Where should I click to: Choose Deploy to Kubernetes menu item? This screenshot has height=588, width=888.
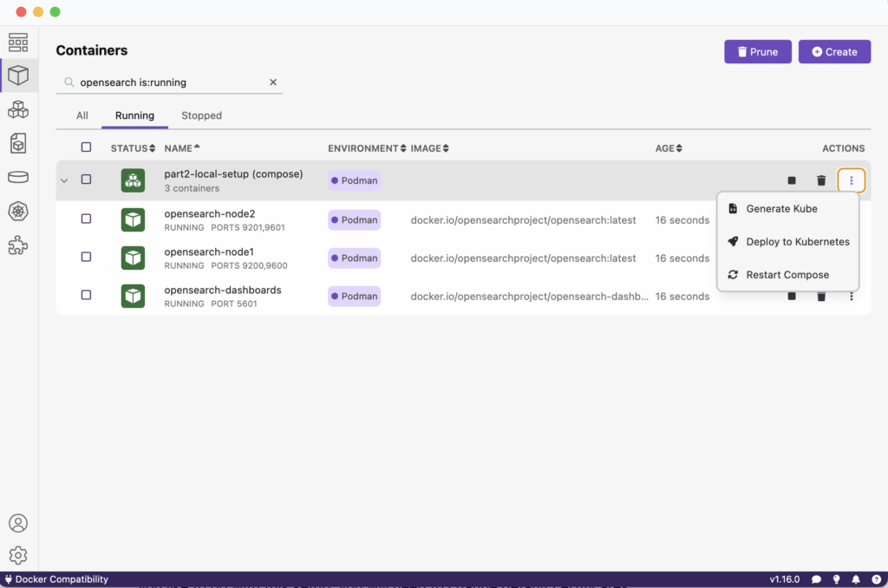pyautogui.click(x=787, y=242)
